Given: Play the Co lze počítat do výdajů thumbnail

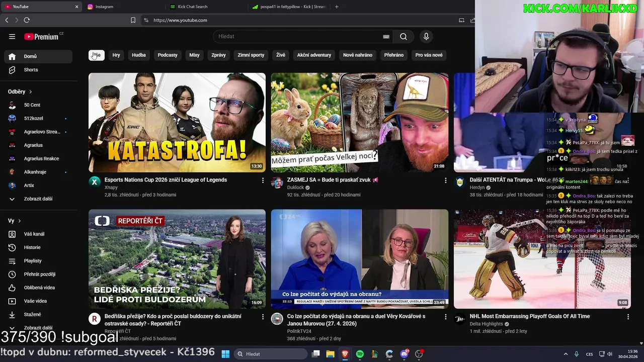Looking at the screenshot, I should [x=360, y=259].
